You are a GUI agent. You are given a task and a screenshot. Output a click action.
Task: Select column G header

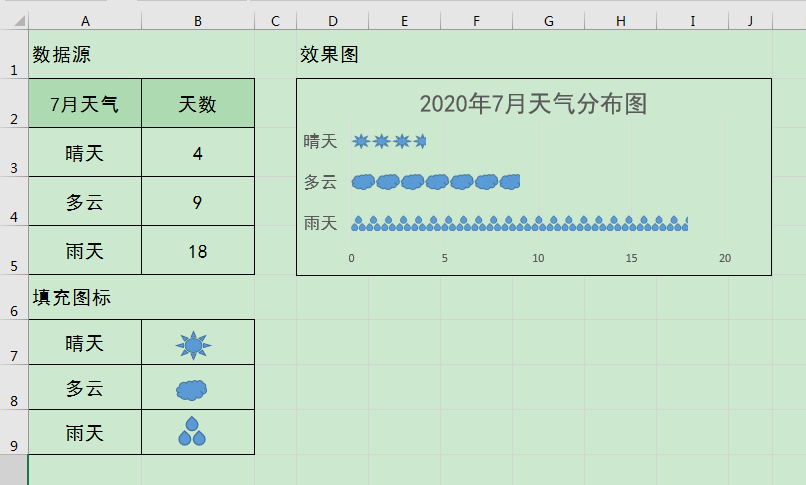pos(548,21)
